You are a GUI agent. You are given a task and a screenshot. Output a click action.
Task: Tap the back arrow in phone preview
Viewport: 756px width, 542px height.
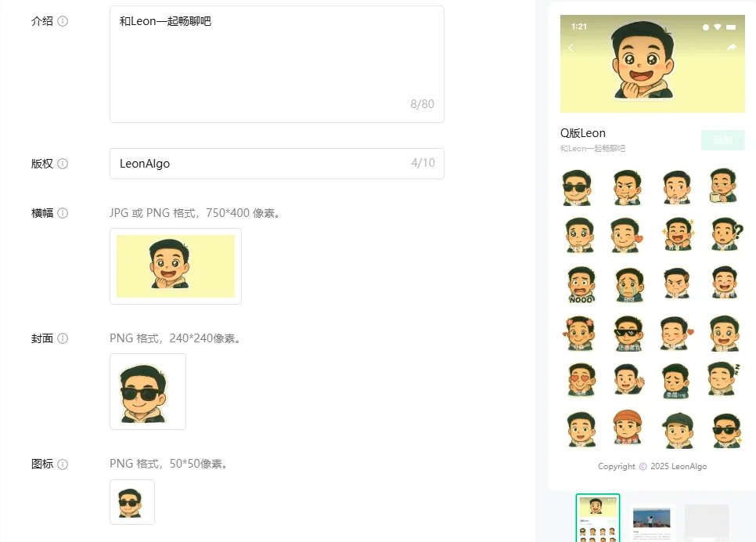tap(571, 48)
